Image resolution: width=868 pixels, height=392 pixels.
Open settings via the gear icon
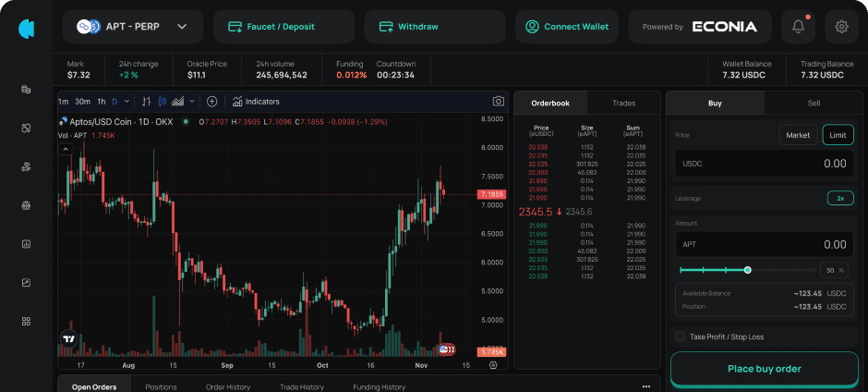(841, 27)
